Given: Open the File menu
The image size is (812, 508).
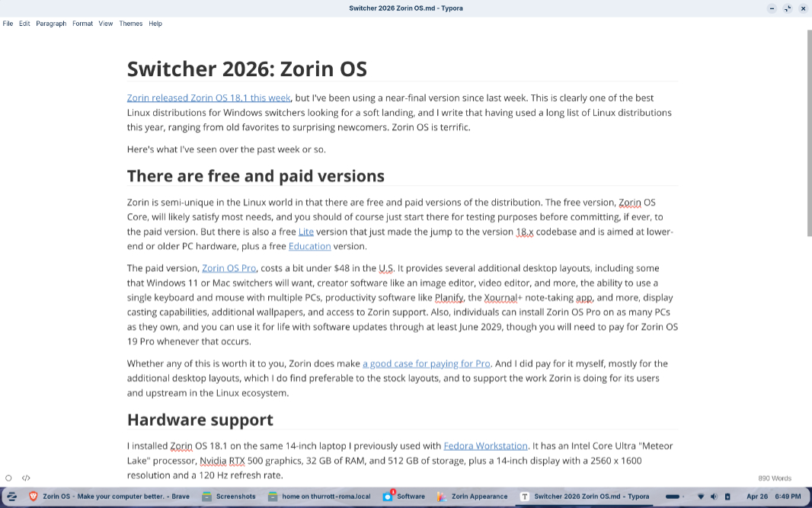Looking at the screenshot, I should click(x=8, y=24).
